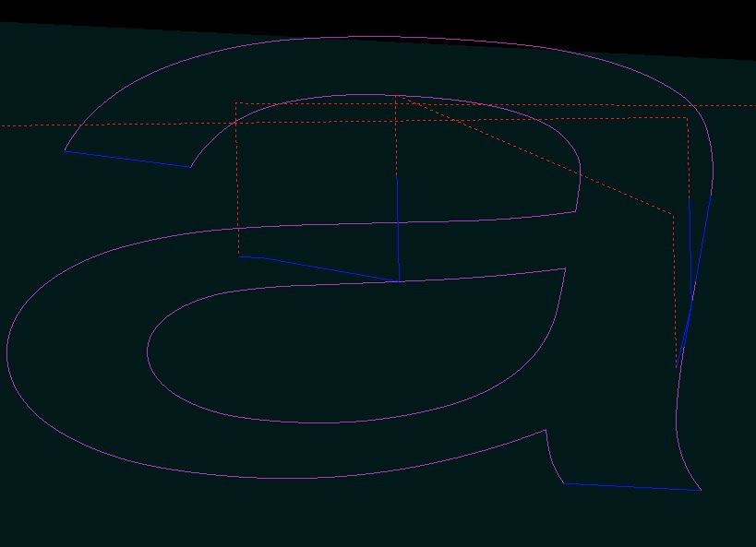This screenshot has height=547, width=756.
Task: Click inside the bowl counter of the glyph
Action: (x=351, y=351)
